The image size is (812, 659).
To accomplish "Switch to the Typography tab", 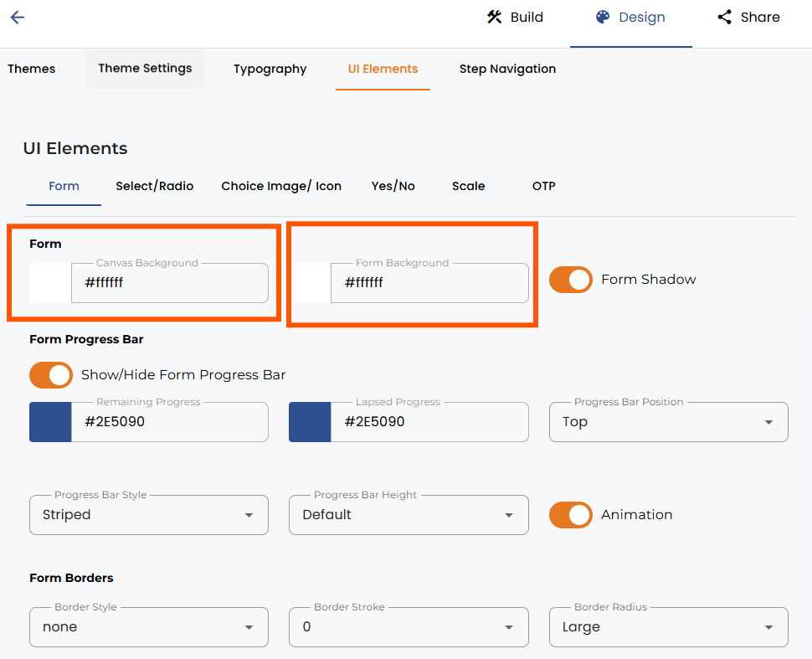I will [x=270, y=69].
